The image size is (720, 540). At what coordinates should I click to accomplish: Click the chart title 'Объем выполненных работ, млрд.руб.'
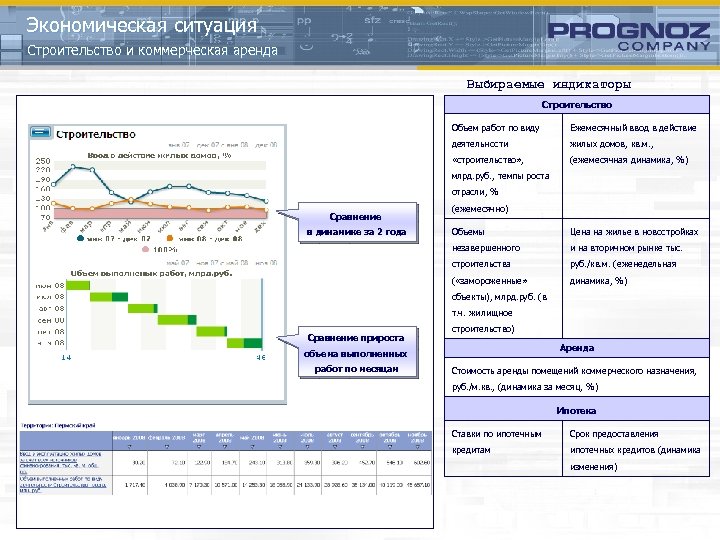coord(151,273)
